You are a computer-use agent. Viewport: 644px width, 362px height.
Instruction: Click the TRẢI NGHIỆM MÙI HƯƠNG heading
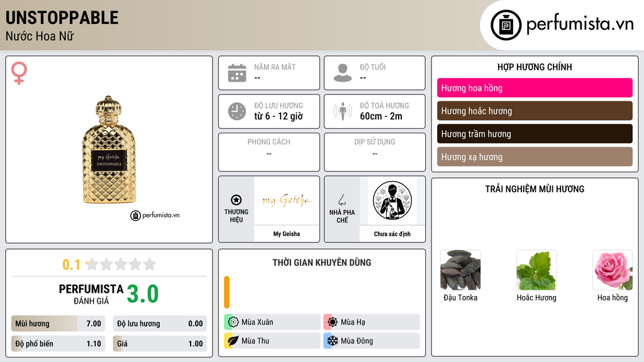pos(535,189)
